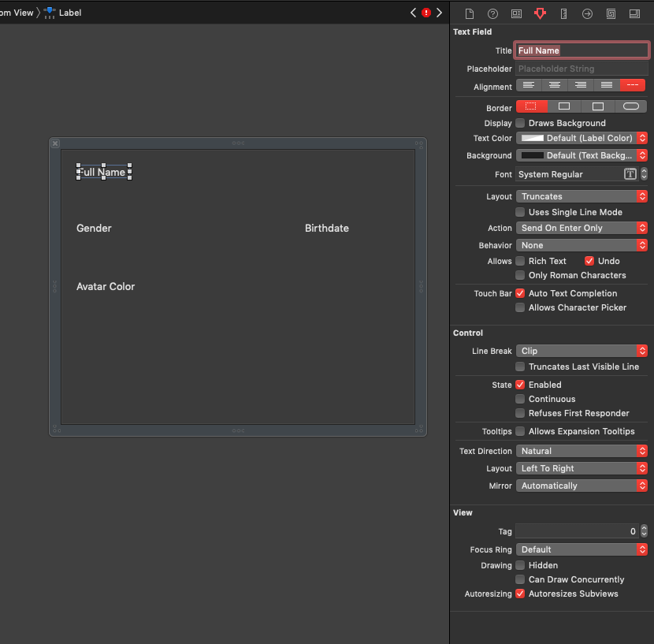Select the Label breadcrumb item
654x644 pixels.
coord(69,13)
